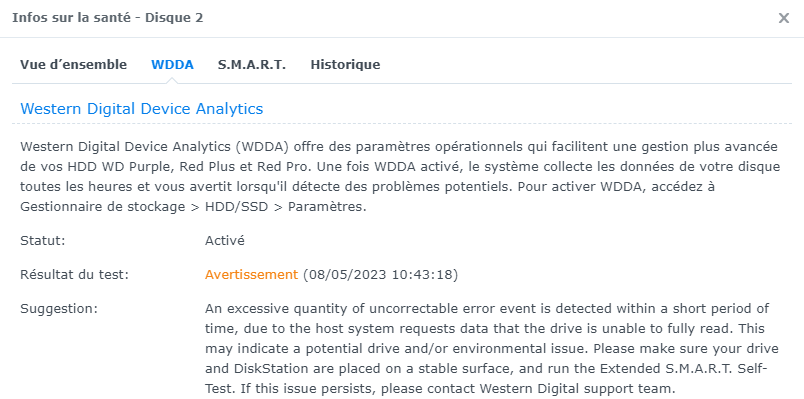The width and height of the screenshot is (804, 399).
Task: Click the test timestamp 08/05/2023 10:43:18
Action: (380, 275)
